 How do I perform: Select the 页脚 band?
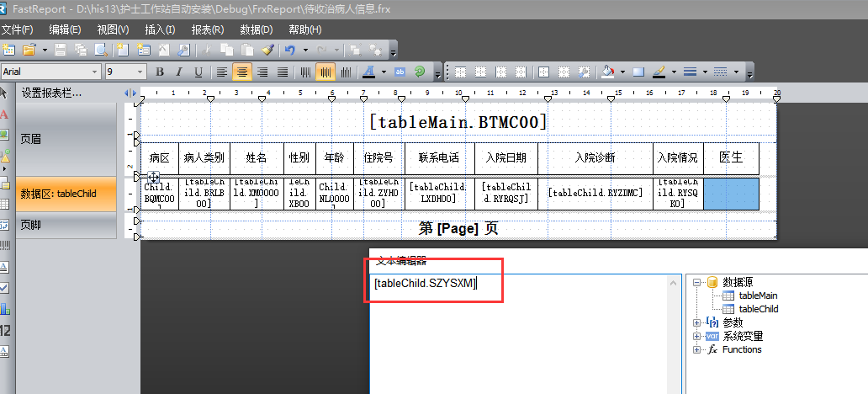(x=66, y=225)
